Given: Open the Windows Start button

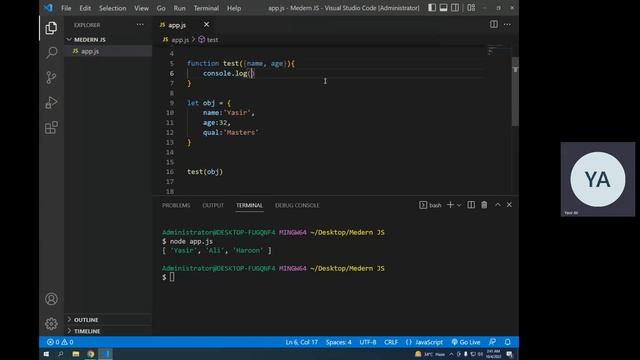Looking at the screenshot, I should [x=46, y=354].
